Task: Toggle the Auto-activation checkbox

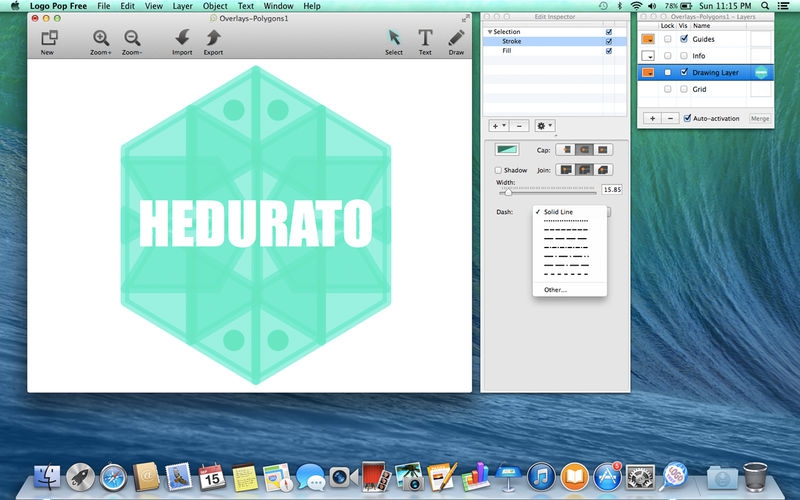Action: [x=687, y=118]
